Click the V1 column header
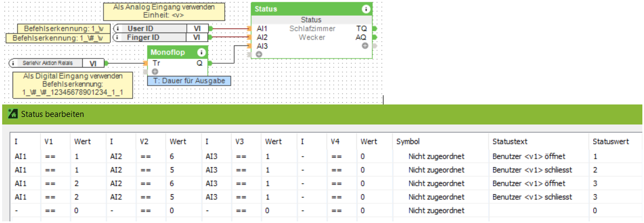 coord(55,142)
